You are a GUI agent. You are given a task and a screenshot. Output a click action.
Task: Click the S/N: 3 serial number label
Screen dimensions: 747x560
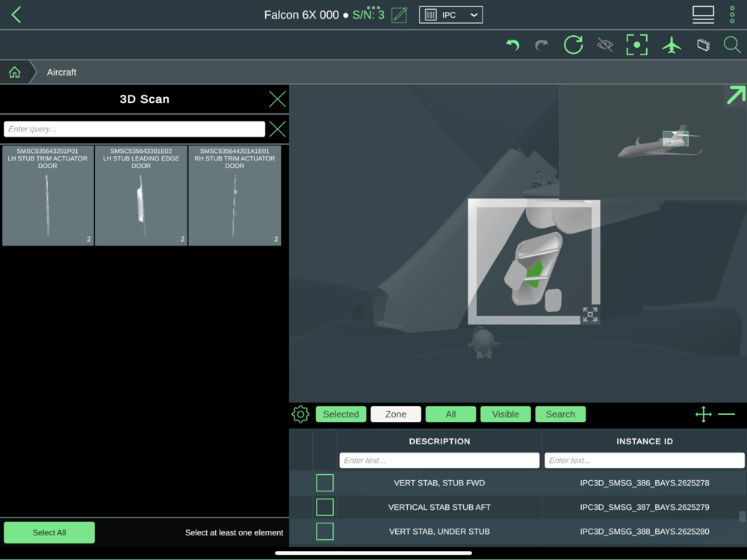click(368, 15)
